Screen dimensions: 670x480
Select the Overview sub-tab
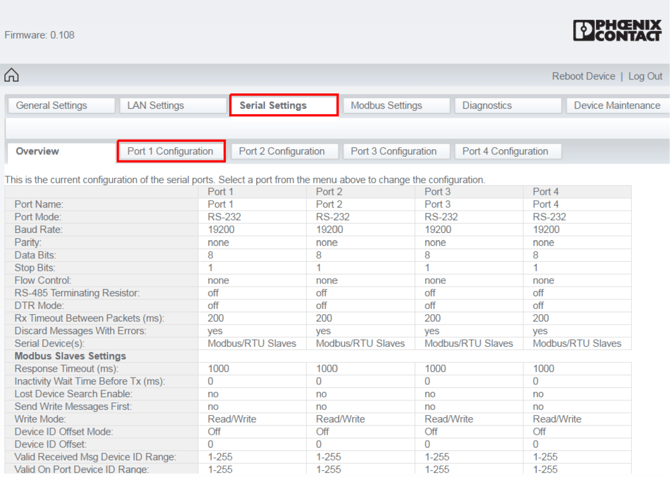pyautogui.click(x=38, y=152)
